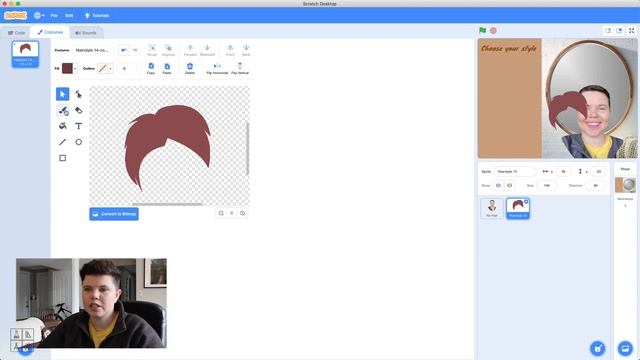Viewport: 640px width, 360px height.
Task: Edit the sprite Direction field
Action: coord(596,185)
